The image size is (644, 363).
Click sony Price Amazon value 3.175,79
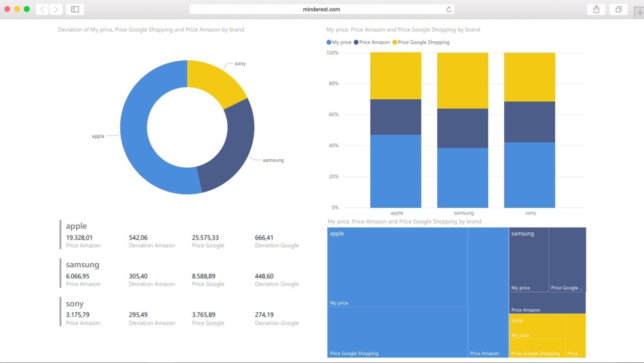coord(77,315)
